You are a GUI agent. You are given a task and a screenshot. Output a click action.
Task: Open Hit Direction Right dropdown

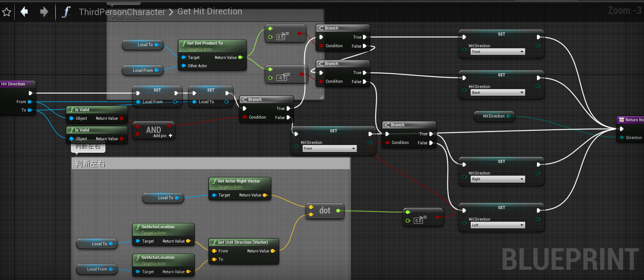(498, 179)
